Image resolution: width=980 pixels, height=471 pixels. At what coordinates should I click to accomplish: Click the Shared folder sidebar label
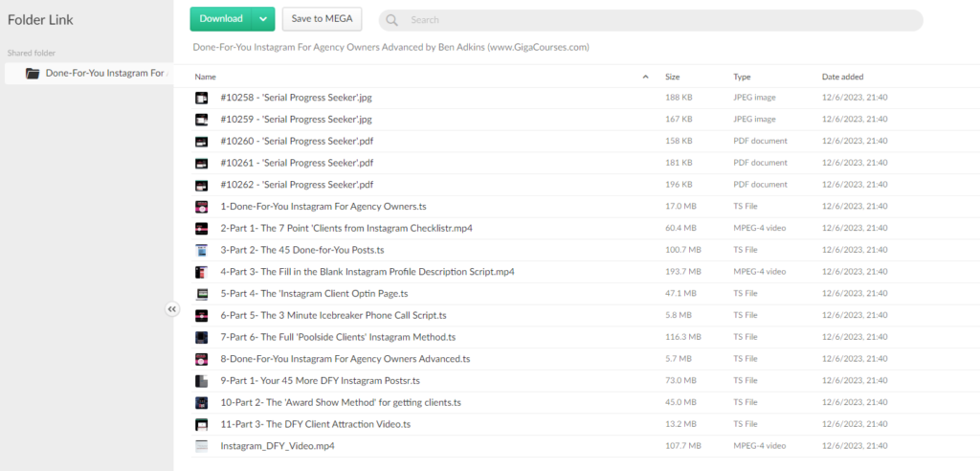pos(32,54)
